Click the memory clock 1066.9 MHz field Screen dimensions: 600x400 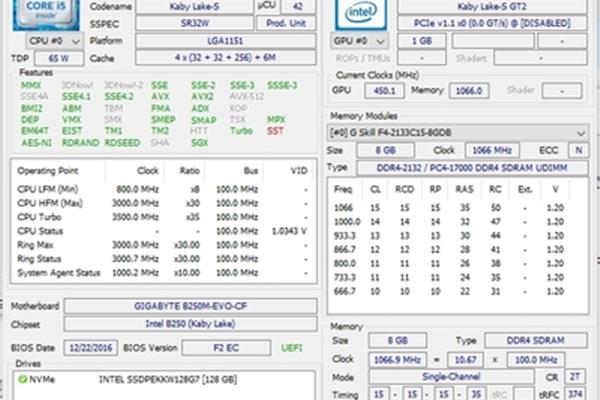pyautogui.click(x=398, y=360)
